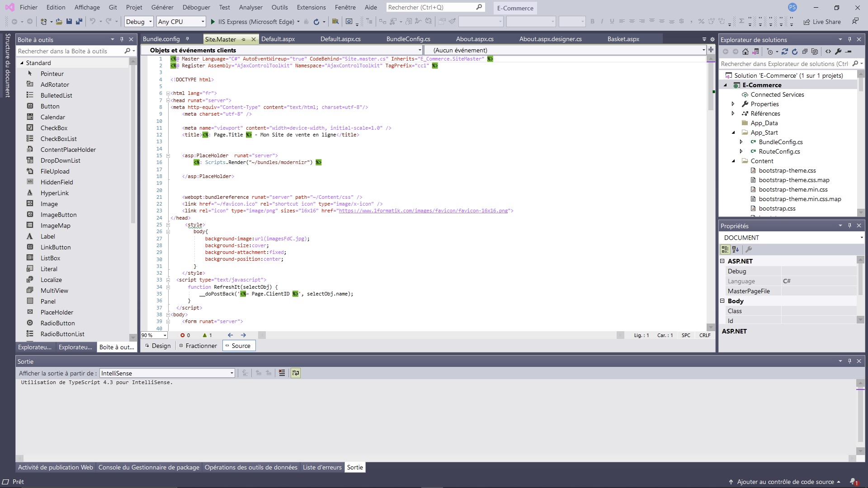
Task: Open the Générer menu
Action: pos(162,7)
